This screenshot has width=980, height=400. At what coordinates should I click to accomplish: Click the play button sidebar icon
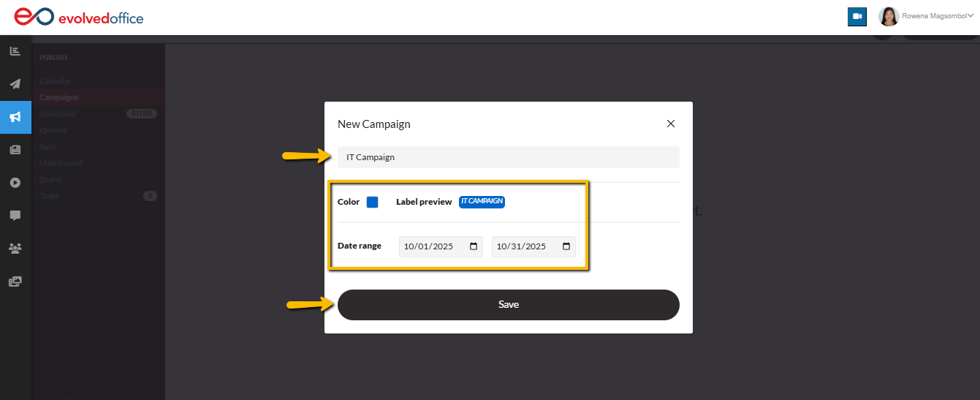tap(15, 182)
